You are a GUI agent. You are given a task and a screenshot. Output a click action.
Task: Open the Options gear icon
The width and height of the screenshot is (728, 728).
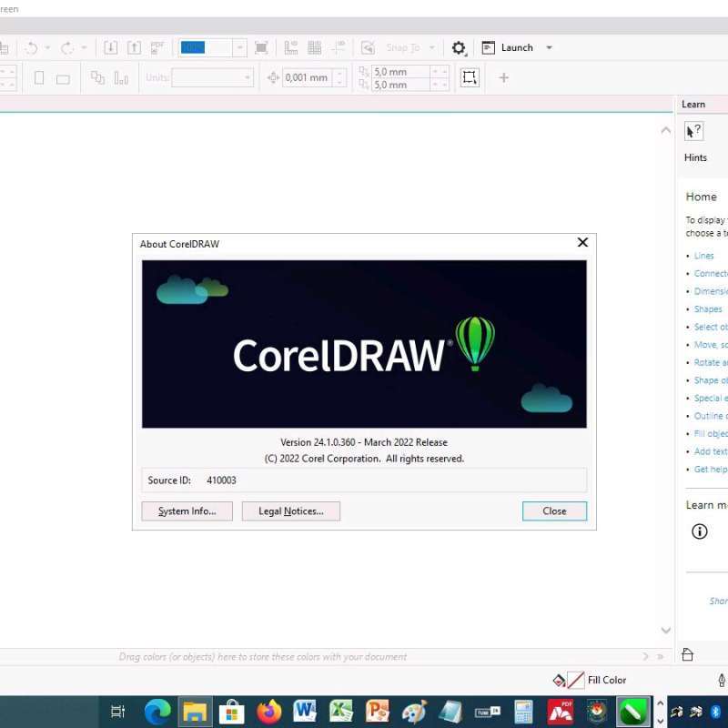(x=460, y=47)
